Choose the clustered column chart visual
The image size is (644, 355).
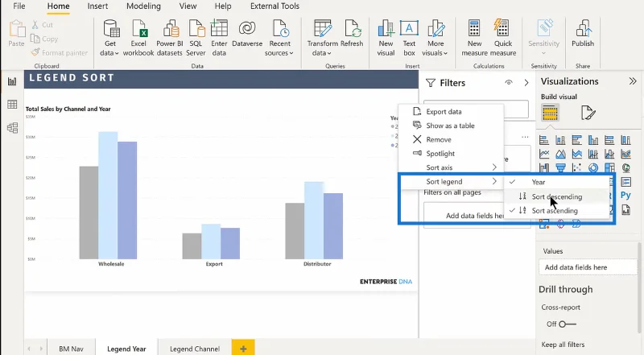[x=593, y=140]
